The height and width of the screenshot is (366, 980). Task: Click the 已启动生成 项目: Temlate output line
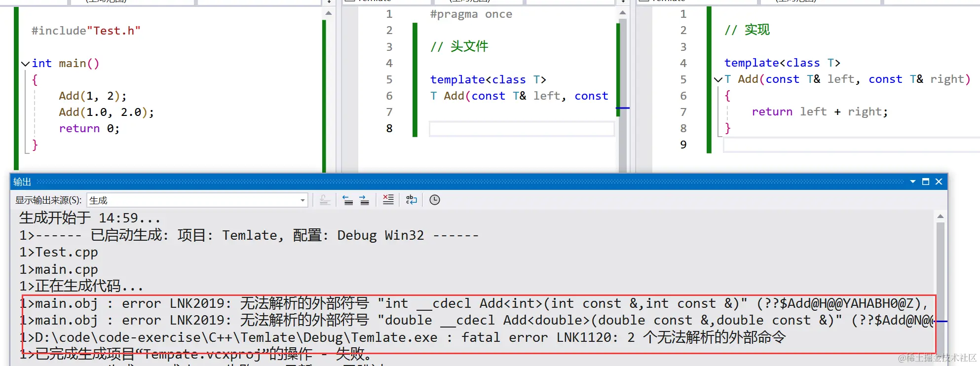(x=249, y=235)
